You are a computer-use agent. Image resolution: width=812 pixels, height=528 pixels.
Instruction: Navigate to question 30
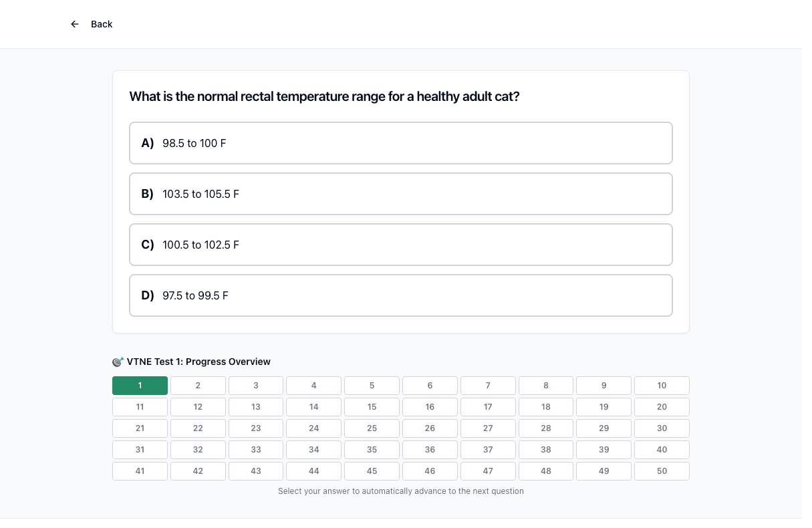point(662,428)
